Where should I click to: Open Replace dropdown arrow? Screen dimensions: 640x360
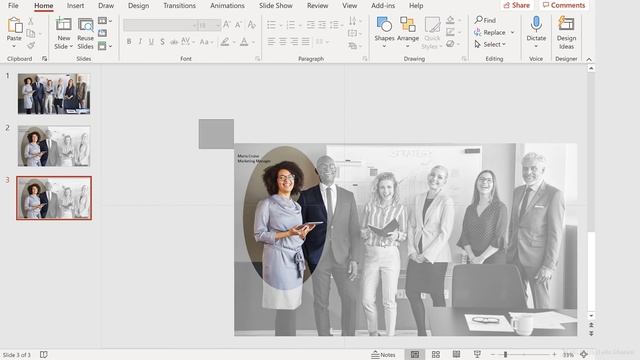point(512,32)
